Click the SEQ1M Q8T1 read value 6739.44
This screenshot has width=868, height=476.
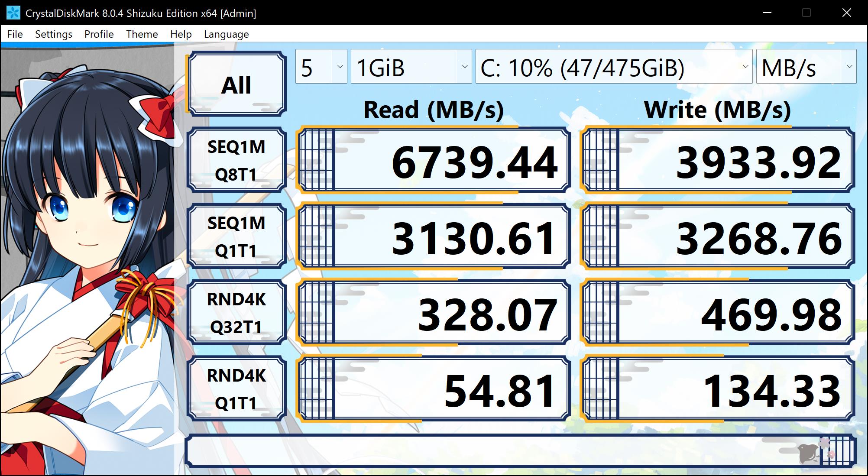[x=434, y=160]
